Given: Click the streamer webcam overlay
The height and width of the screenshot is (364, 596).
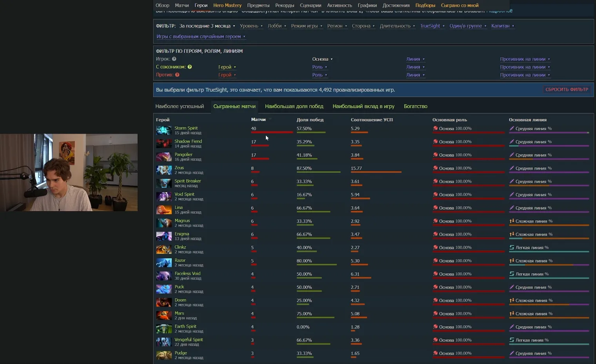Looking at the screenshot, I should point(69,172).
